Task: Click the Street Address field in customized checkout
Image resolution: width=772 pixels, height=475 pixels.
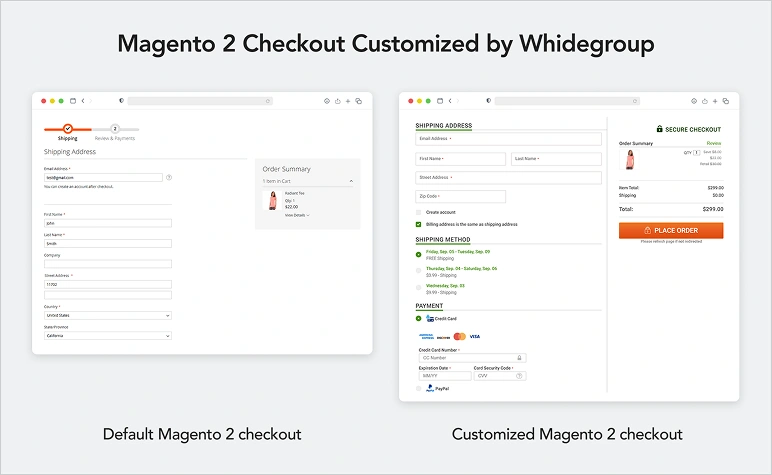Action: tap(509, 178)
